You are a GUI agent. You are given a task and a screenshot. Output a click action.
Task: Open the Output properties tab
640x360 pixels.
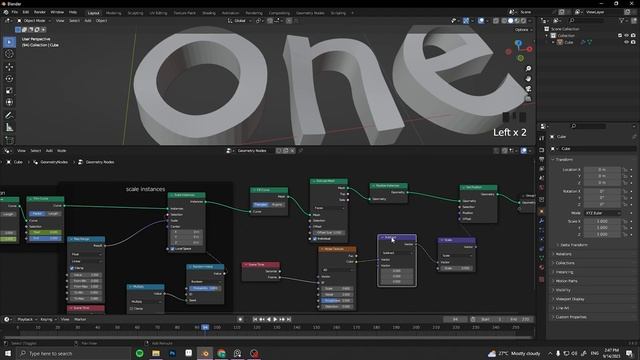[542, 159]
